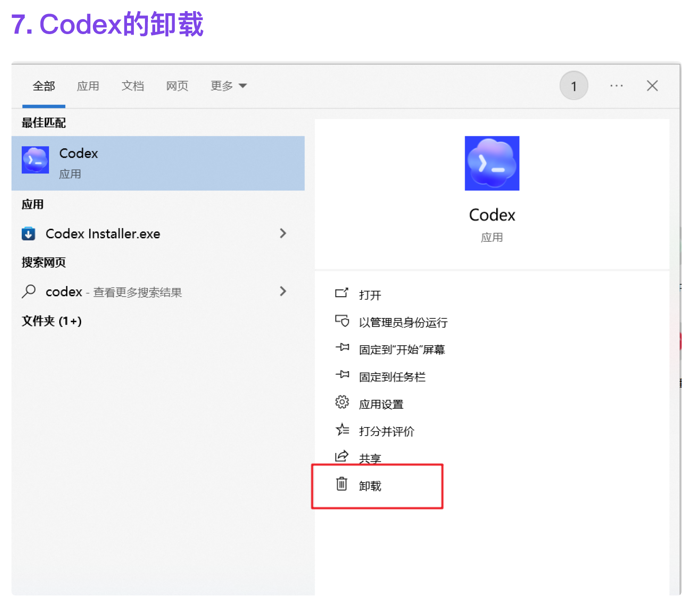Viewport: 700px width, 601px height.
Task: Switch to the 文档 tab
Action: (x=133, y=86)
